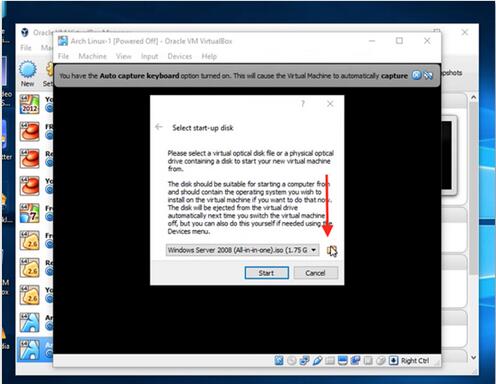Click the shared folders icon in the status bar
The height and width of the screenshot is (384, 496).
point(330,361)
